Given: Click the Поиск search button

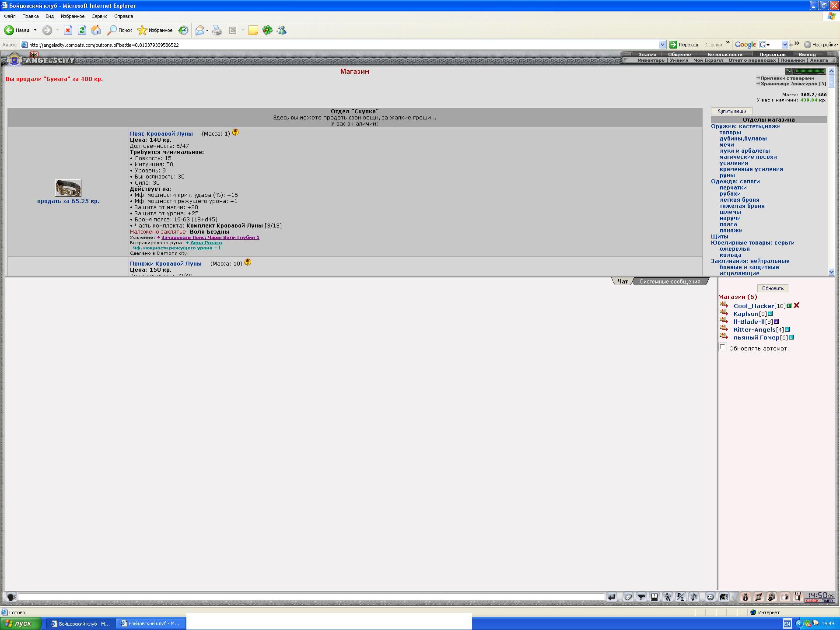Looking at the screenshot, I should point(120,30).
